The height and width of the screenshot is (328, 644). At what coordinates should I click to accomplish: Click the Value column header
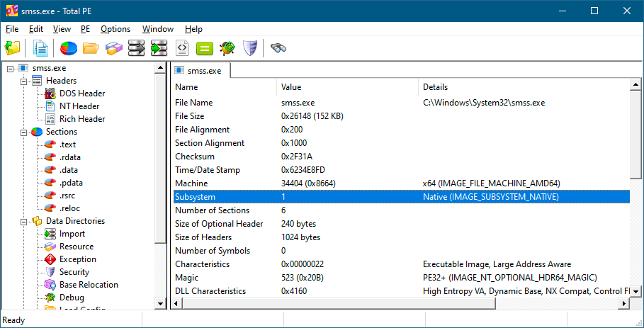291,87
